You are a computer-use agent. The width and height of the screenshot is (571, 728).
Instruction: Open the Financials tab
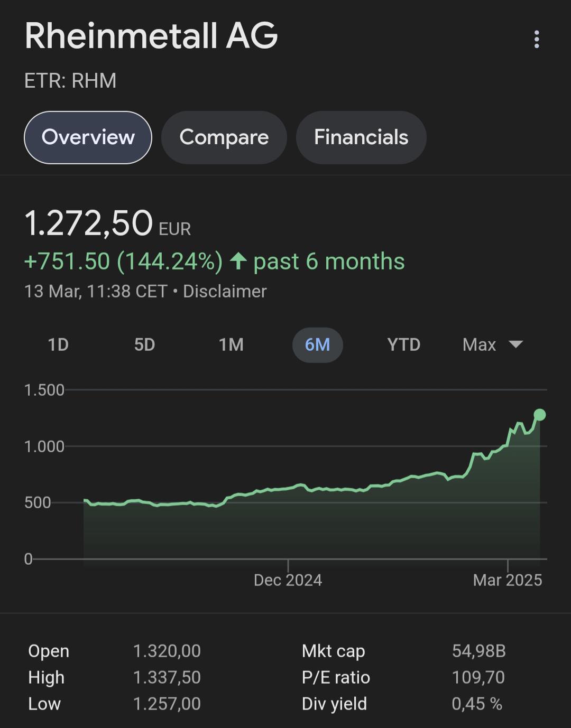361,137
